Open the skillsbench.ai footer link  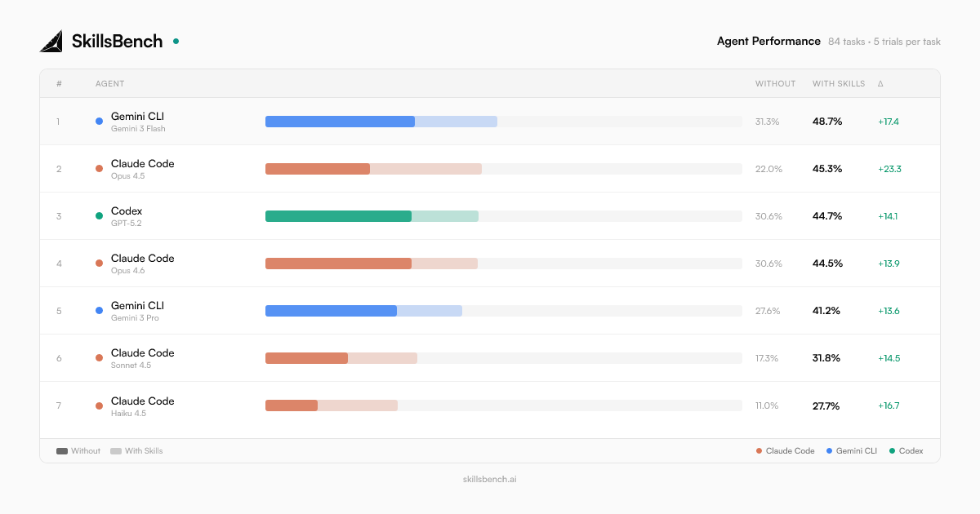pos(490,479)
